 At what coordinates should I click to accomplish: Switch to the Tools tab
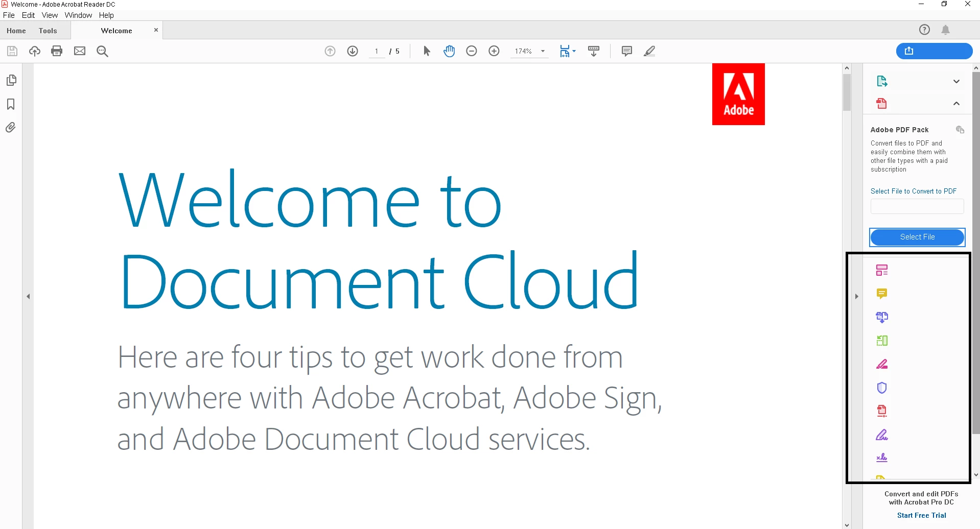pos(48,31)
